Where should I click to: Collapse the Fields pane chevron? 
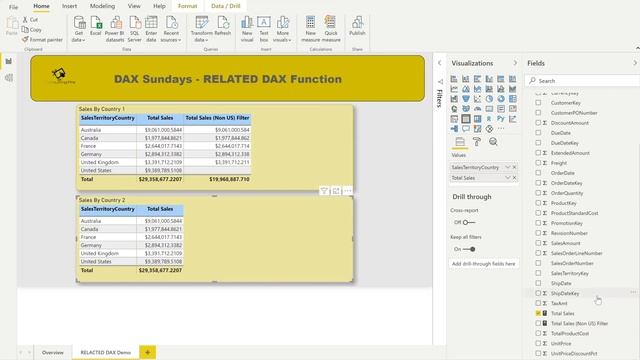tap(635, 63)
